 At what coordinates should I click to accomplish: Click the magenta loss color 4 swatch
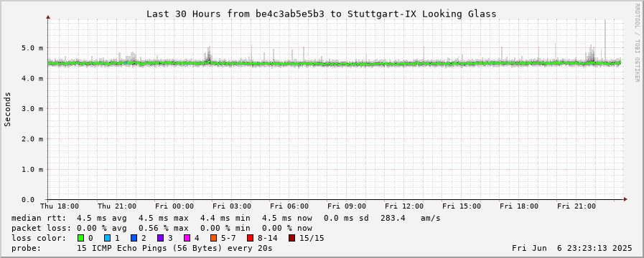point(187,238)
